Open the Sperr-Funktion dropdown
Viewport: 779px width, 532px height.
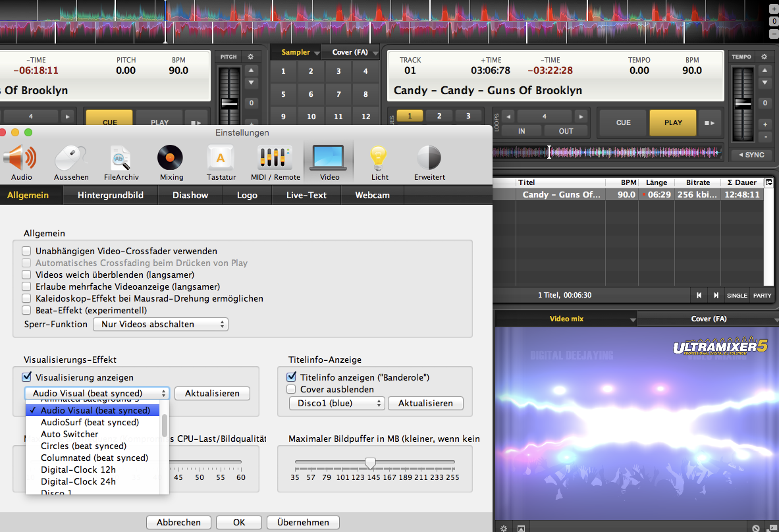pos(161,325)
